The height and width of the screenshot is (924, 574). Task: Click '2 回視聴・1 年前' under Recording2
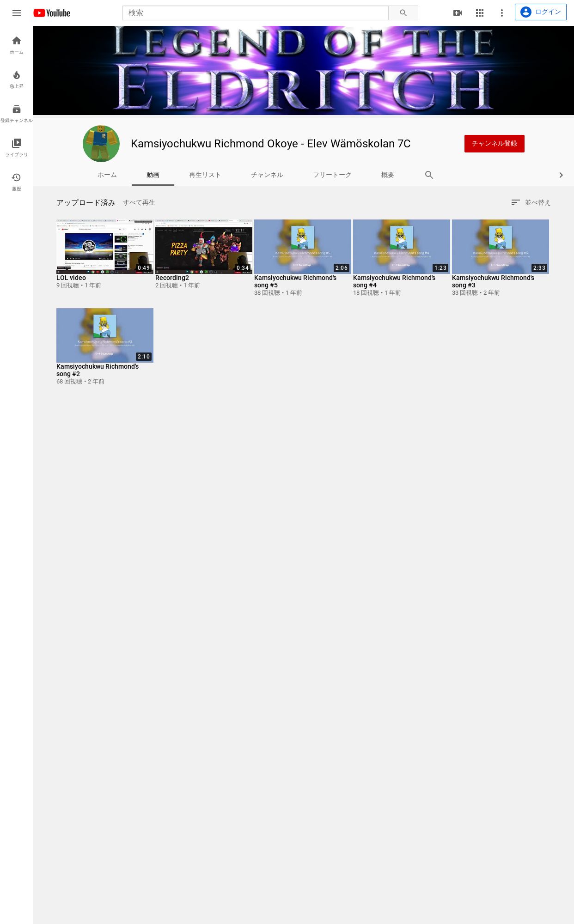[x=177, y=286]
